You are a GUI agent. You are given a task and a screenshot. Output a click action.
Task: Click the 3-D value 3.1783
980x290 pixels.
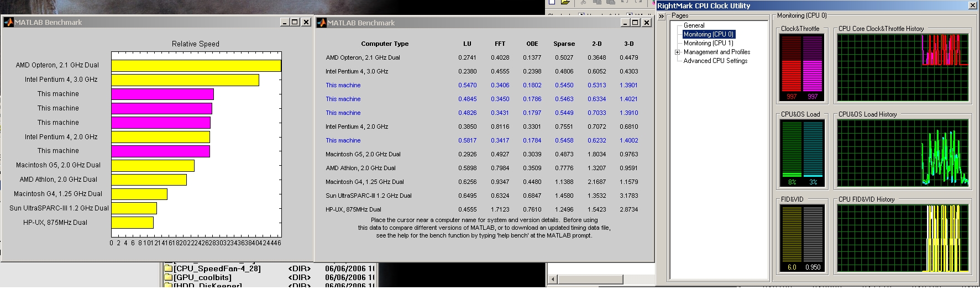click(629, 196)
